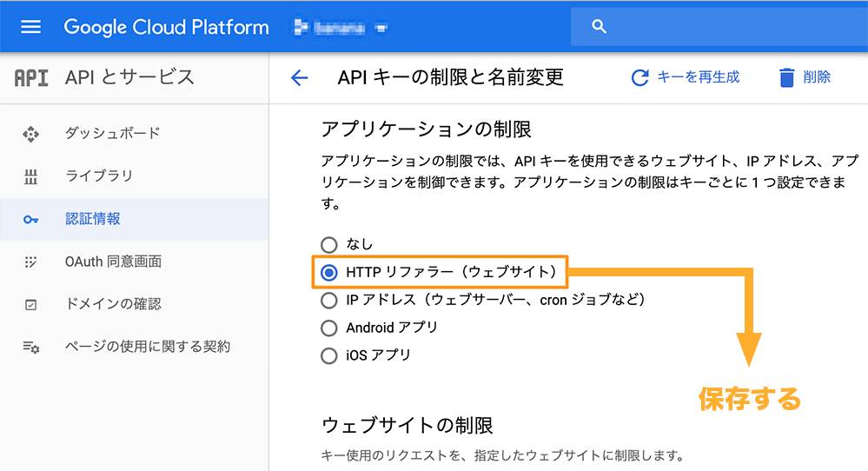Open the hamburger navigation menu
This screenshot has width=868, height=471.
pos(30,27)
